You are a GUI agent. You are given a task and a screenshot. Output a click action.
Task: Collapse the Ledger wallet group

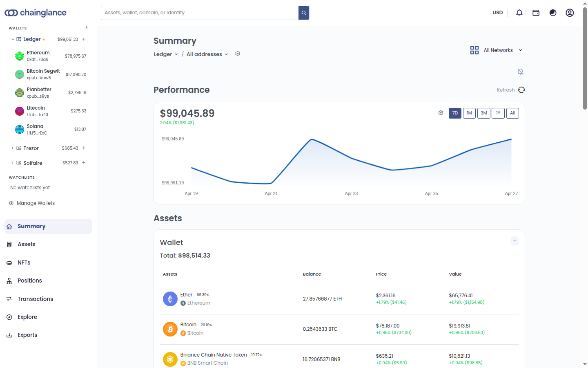(13, 39)
